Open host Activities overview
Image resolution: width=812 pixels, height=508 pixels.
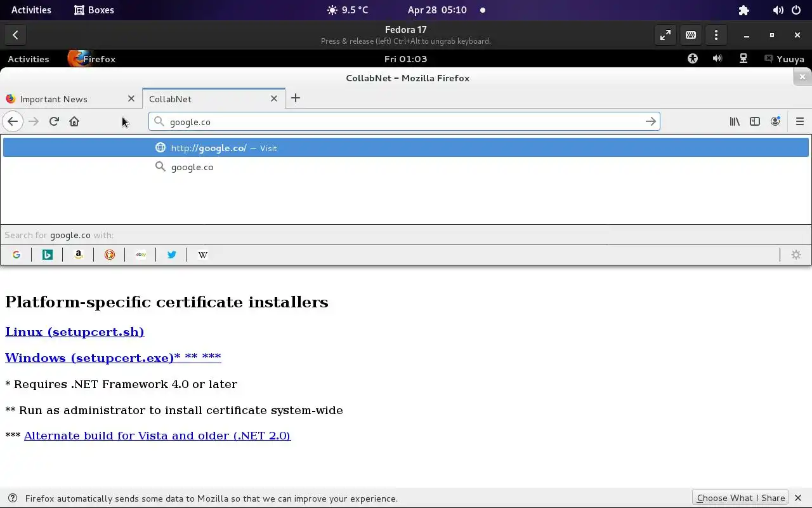pyautogui.click(x=31, y=10)
